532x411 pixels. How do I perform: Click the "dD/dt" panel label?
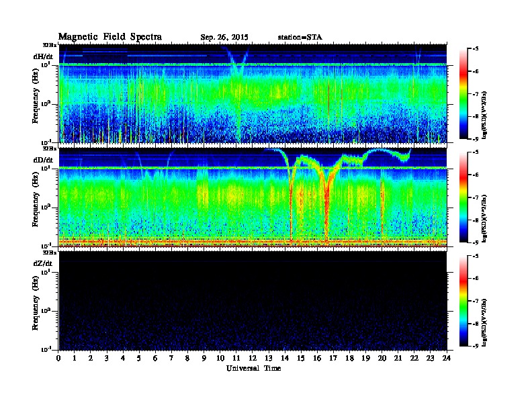(x=43, y=160)
